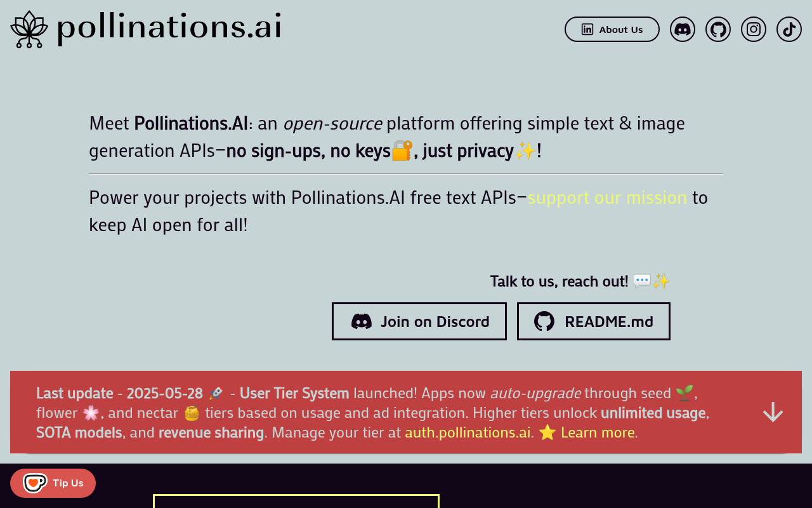Viewport: 812px width, 508px height.
Task: Click the Tip Us widget
Action: [53, 483]
